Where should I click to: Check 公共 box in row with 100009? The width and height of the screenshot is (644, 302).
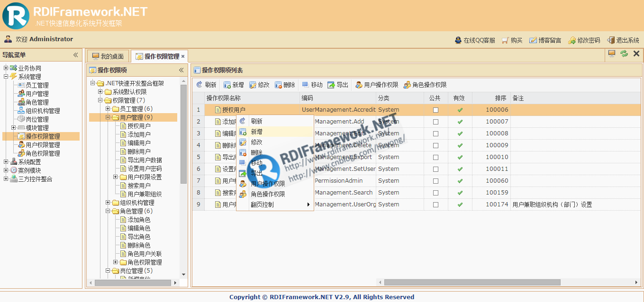(435, 145)
